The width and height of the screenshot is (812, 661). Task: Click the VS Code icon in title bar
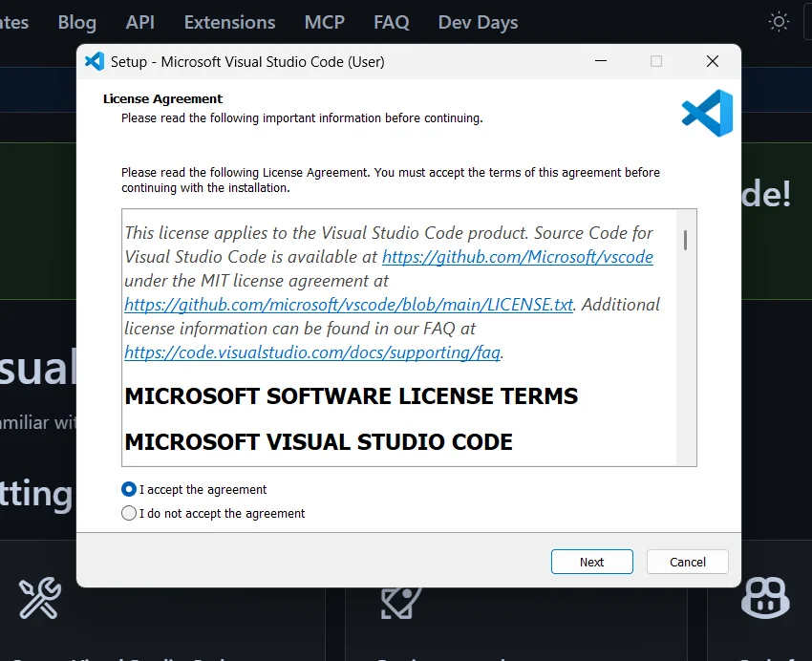(x=95, y=61)
